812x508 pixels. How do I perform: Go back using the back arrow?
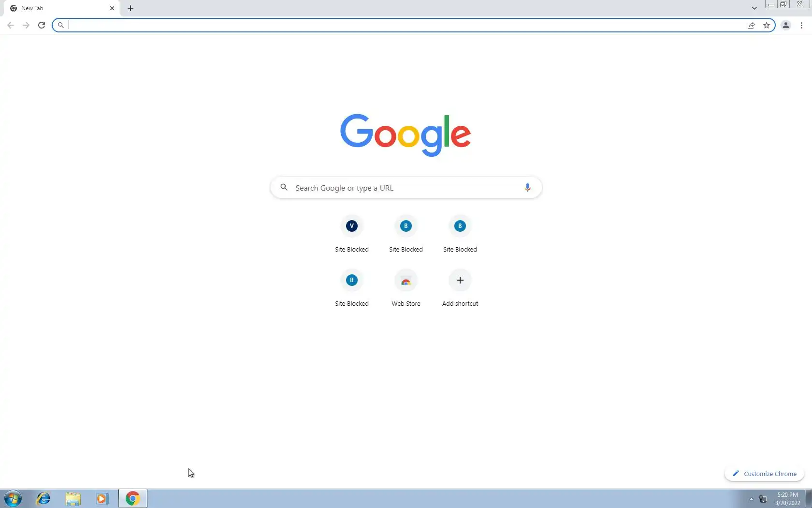point(11,25)
